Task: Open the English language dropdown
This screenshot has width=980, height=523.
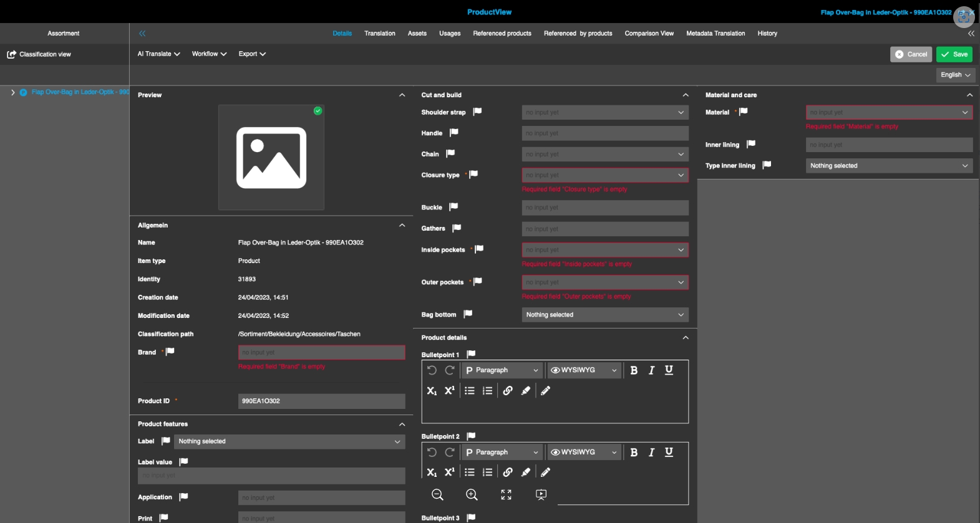Action: (x=955, y=75)
